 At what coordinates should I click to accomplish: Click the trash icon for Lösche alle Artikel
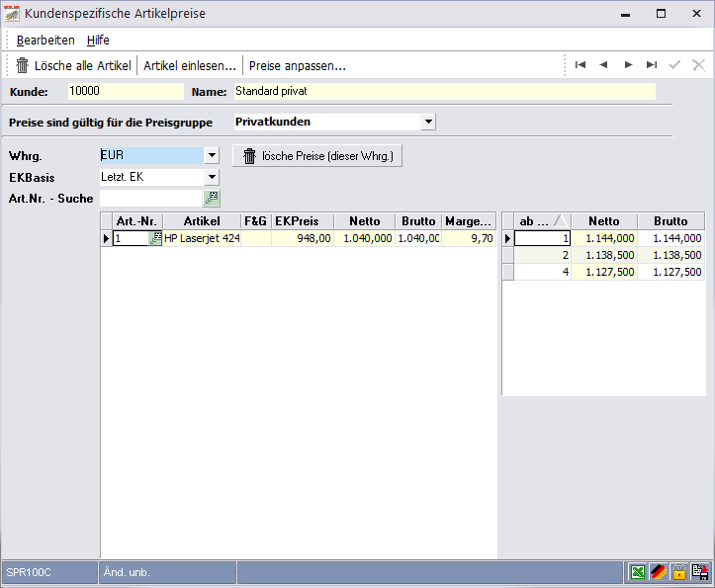coord(22,65)
